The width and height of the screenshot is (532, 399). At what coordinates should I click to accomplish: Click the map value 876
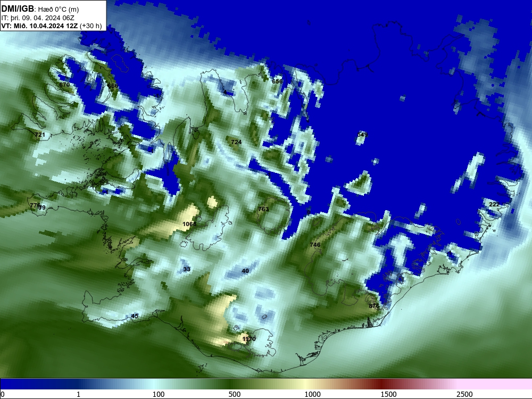coord(374,306)
